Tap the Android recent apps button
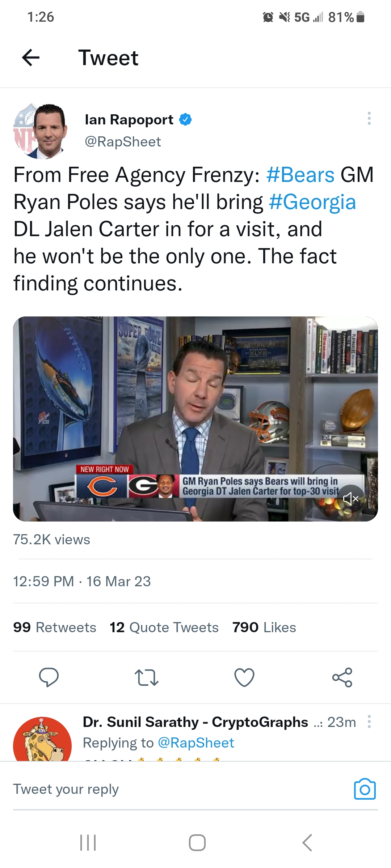 [x=88, y=843]
